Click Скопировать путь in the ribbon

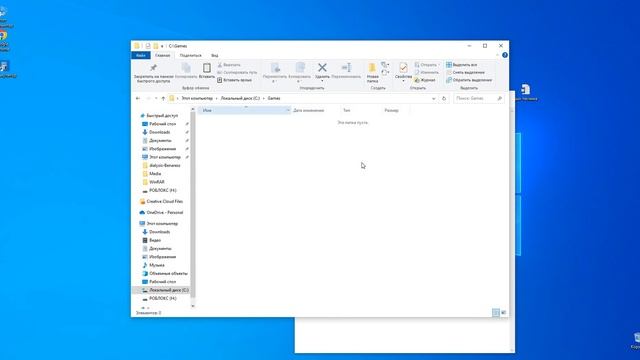[237, 72]
